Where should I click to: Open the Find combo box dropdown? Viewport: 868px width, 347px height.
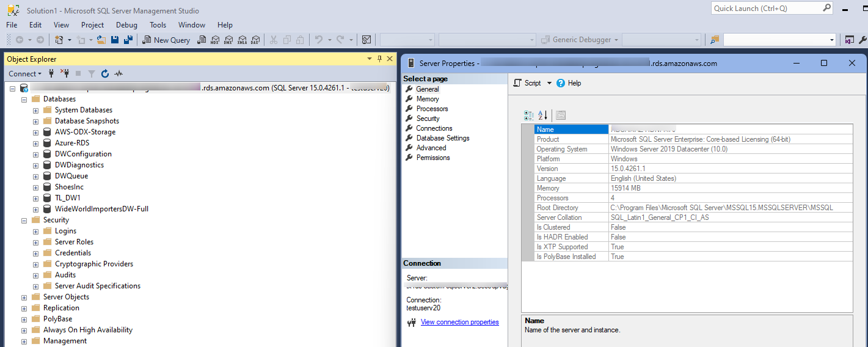click(832, 40)
